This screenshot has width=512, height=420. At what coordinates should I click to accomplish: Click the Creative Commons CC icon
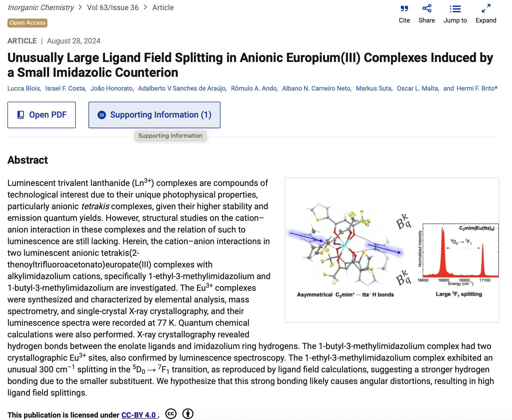(x=171, y=414)
